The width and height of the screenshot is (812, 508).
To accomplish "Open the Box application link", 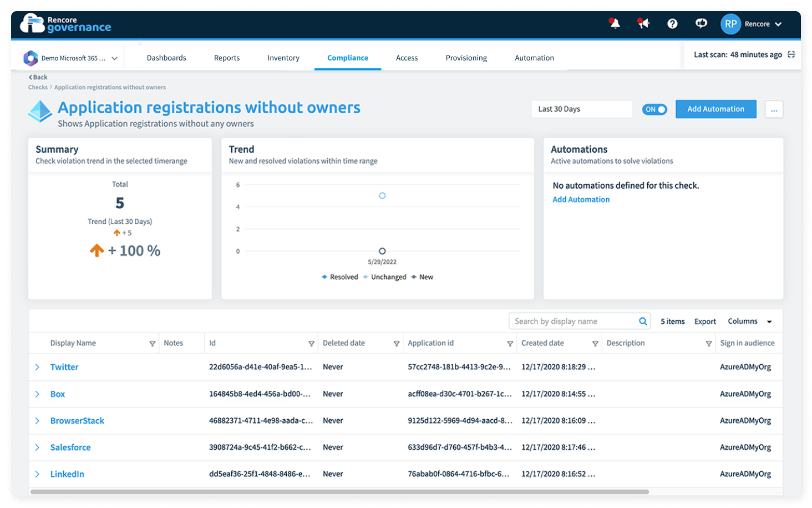I will coord(58,394).
